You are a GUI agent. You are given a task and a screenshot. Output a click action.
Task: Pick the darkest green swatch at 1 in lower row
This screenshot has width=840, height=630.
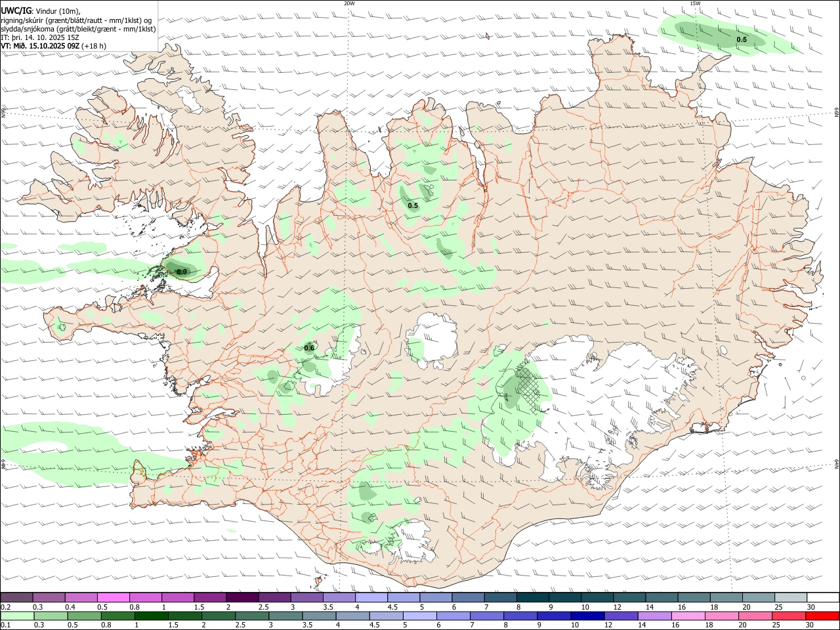152,616
